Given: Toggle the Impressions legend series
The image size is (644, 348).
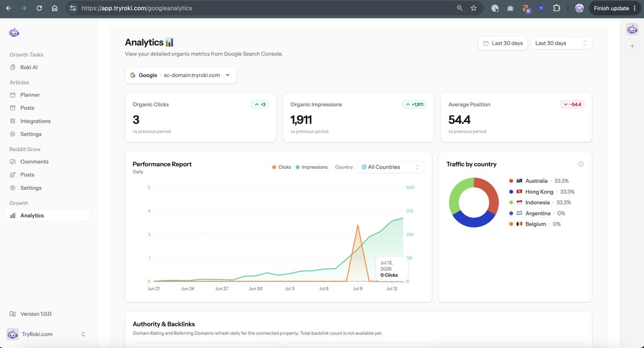Looking at the screenshot, I should (x=311, y=167).
